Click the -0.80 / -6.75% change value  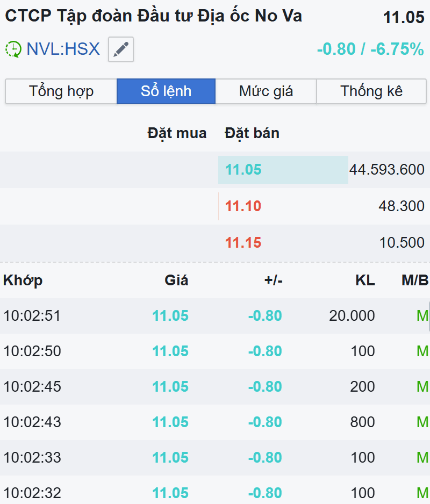pos(370,49)
